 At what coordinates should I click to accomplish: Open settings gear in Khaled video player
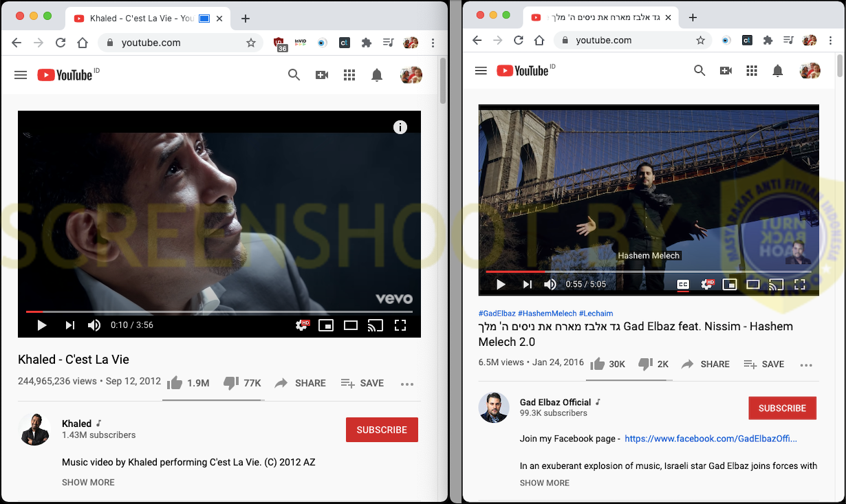click(302, 325)
